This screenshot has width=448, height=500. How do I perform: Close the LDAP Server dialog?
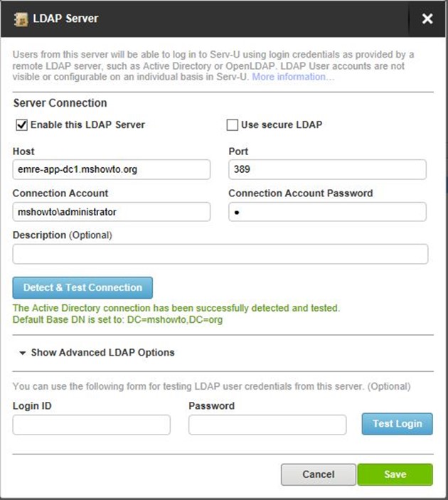427,18
